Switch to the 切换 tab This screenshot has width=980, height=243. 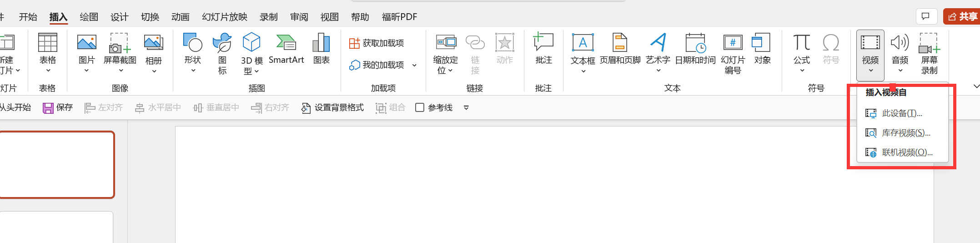point(150,17)
